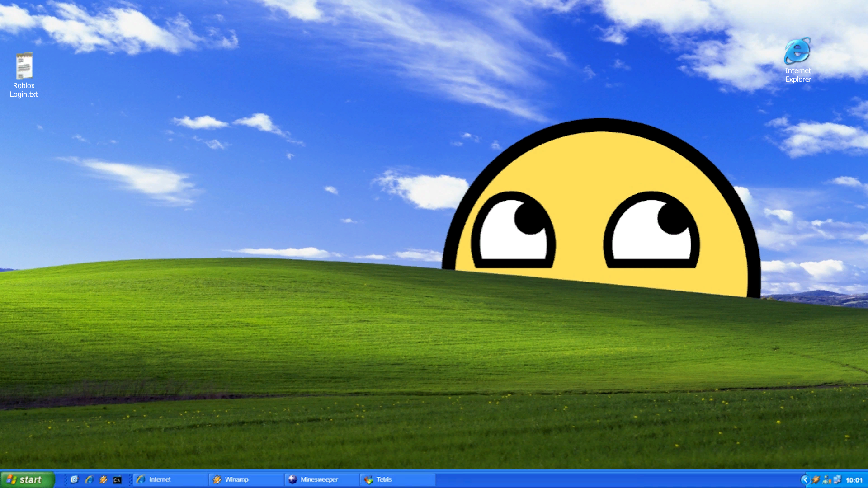This screenshot has height=488, width=868.
Task: Click the network connection tray icon
Action: click(x=837, y=479)
